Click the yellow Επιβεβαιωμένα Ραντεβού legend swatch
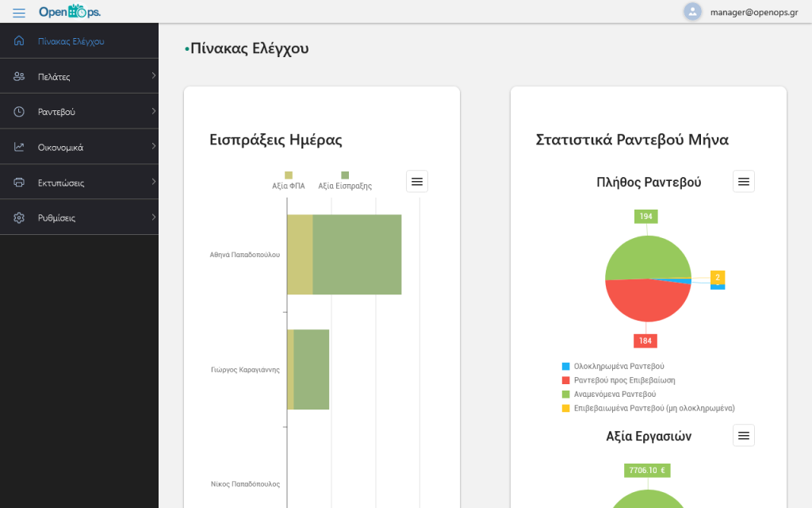 click(565, 409)
